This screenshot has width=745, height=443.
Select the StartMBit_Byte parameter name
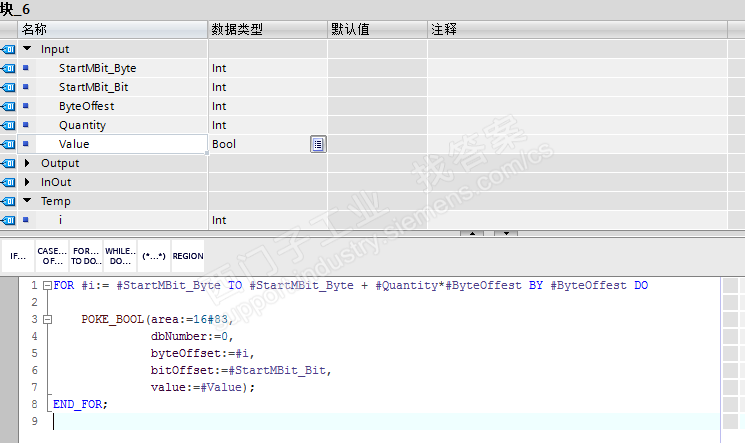[97, 68]
